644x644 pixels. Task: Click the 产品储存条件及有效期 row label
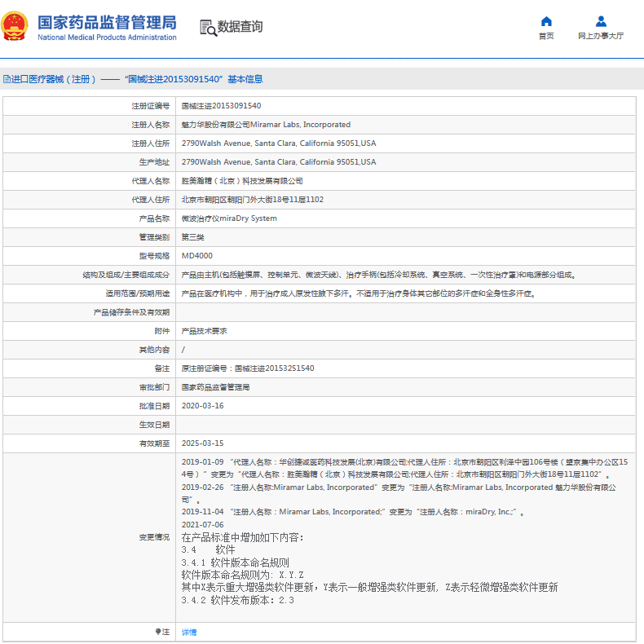coord(131,312)
